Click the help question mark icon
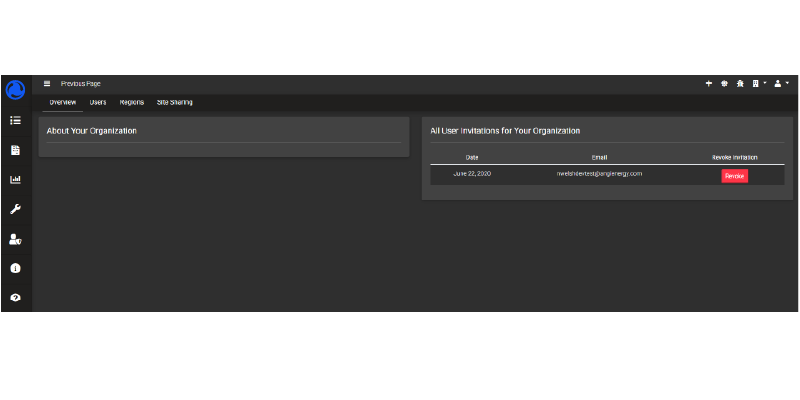 click(x=16, y=298)
